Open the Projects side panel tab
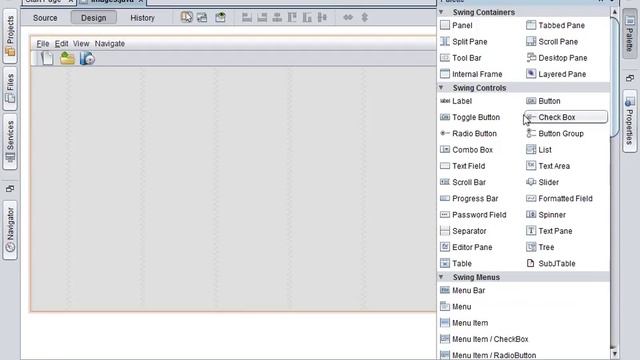Image resolution: width=640 pixels, height=360 pixels. (x=10, y=36)
